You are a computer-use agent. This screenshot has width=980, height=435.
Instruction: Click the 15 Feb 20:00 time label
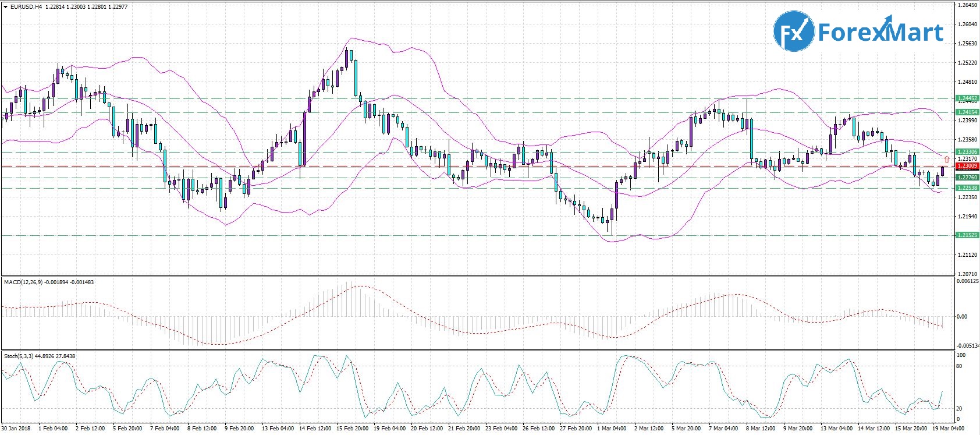click(x=352, y=429)
